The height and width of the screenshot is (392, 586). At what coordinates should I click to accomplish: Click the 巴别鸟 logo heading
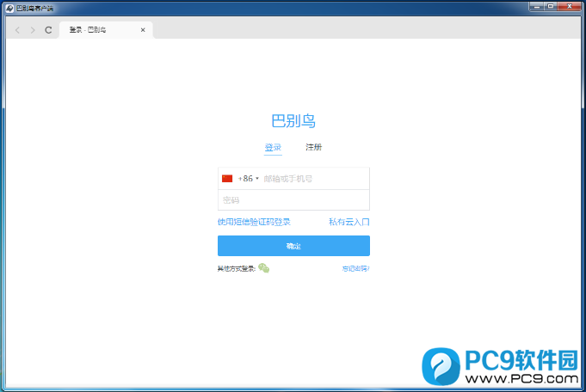click(293, 121)
